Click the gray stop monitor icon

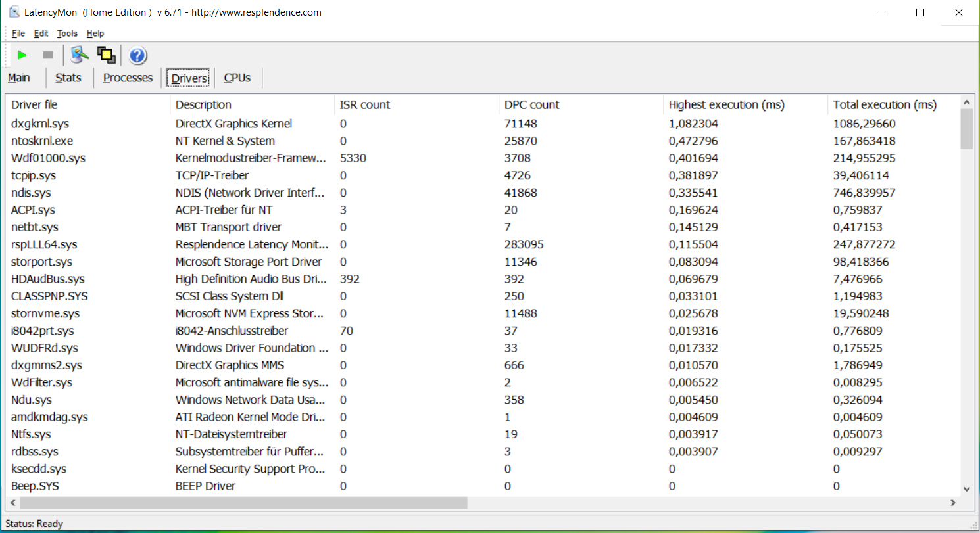coord(47,55)
